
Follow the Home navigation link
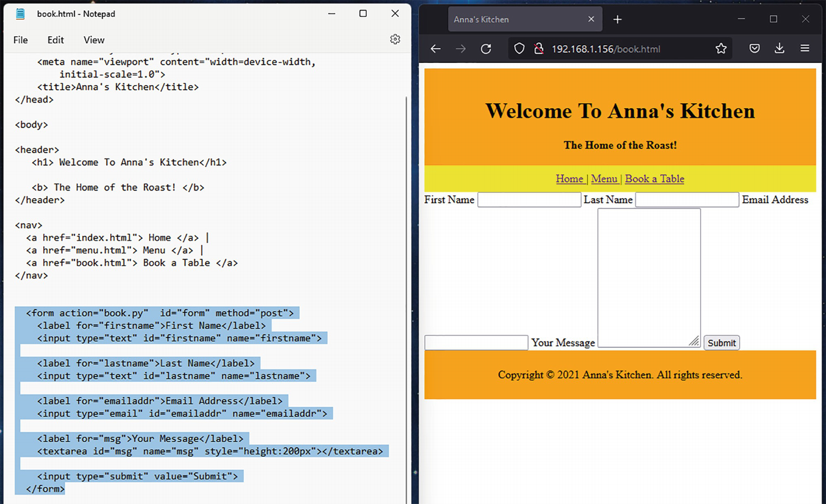[x=570, y=179]
